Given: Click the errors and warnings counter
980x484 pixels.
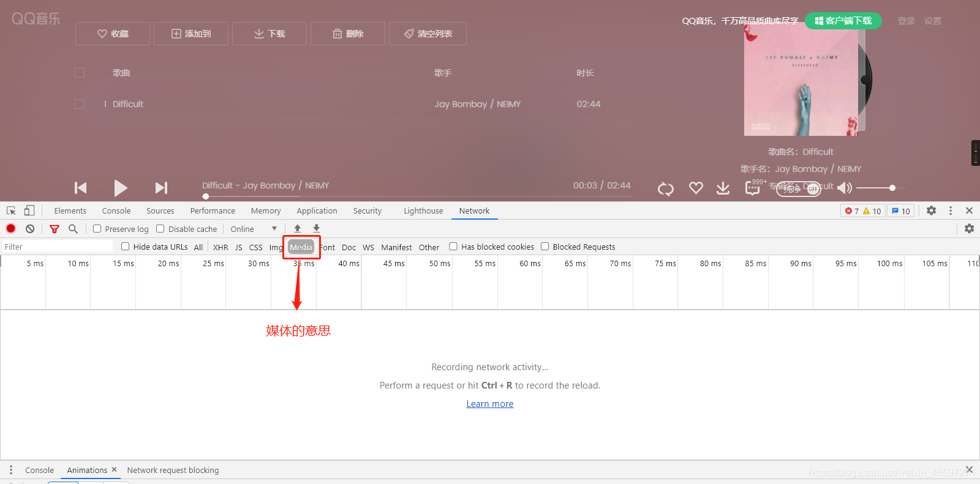Looking at the screenshot, I should click(x=862, y=210).
